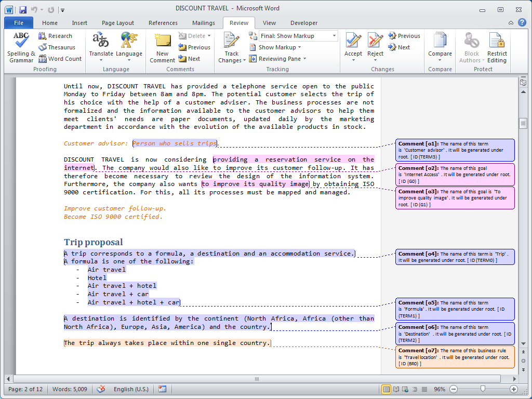
Task: Zoom in with the plus button
Action: pyautogui.click(x=514, y=389)
